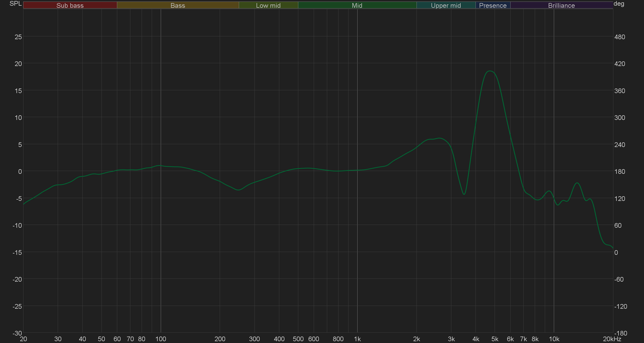Click the curve dip near 3.5k
Image resolution: width=644 pixels, height=343 pixels.
click(x=464, y=194)
